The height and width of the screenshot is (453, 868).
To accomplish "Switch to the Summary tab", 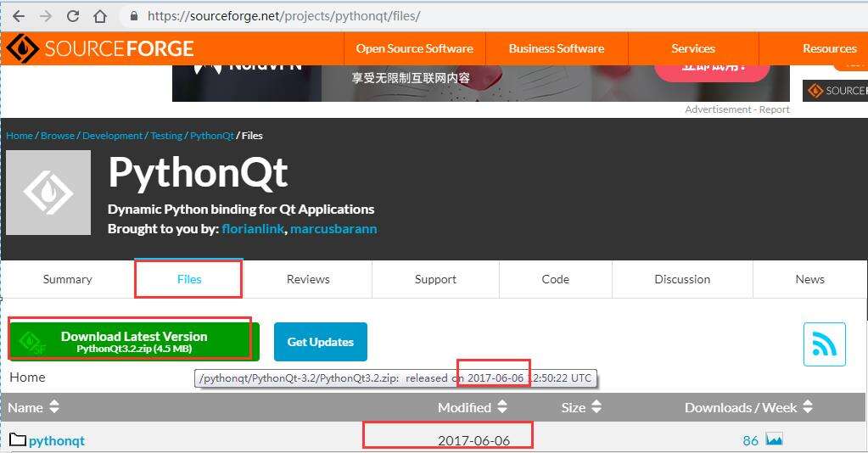I will [68, 279].
